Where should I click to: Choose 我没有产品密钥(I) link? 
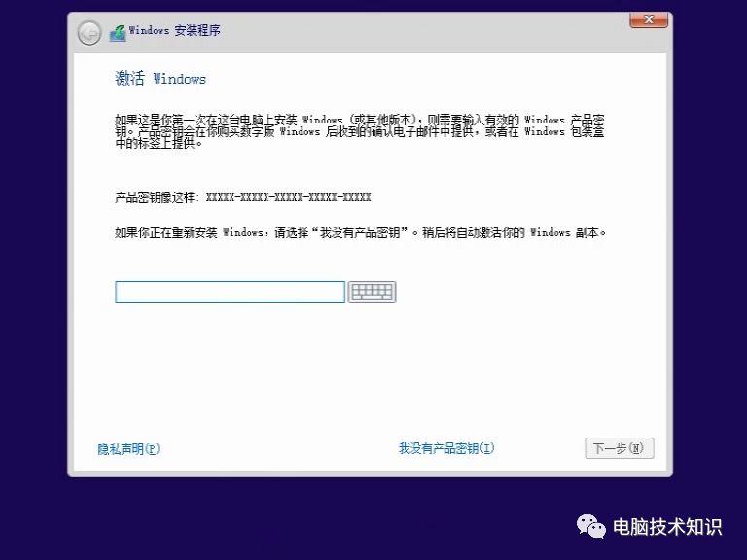446,448
